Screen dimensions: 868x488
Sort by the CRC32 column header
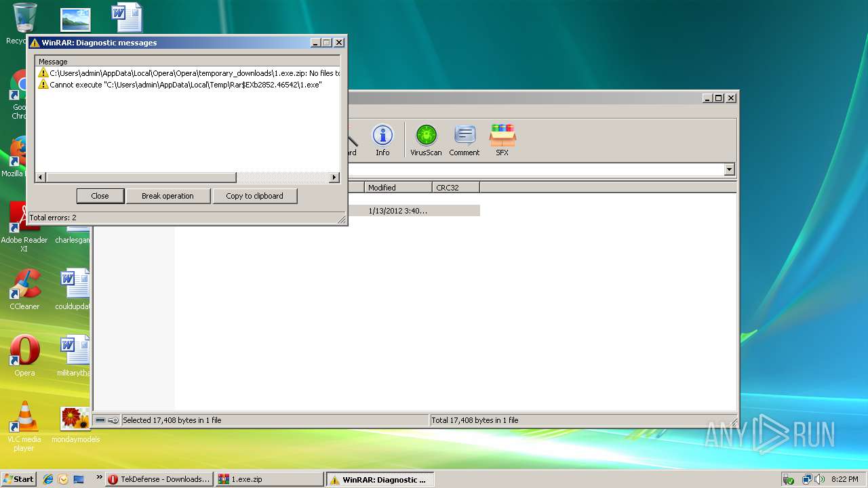[x=456, y=188]
